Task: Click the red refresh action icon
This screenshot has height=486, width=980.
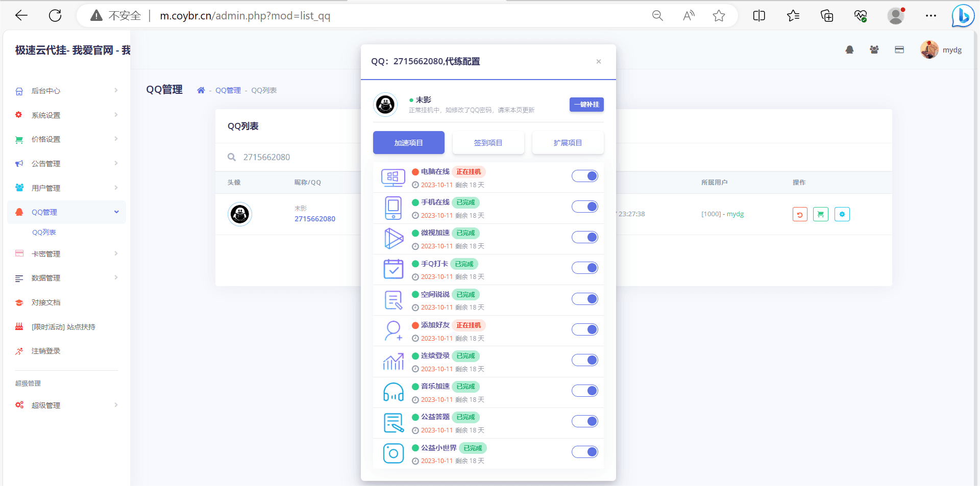Action: [800, 214]
